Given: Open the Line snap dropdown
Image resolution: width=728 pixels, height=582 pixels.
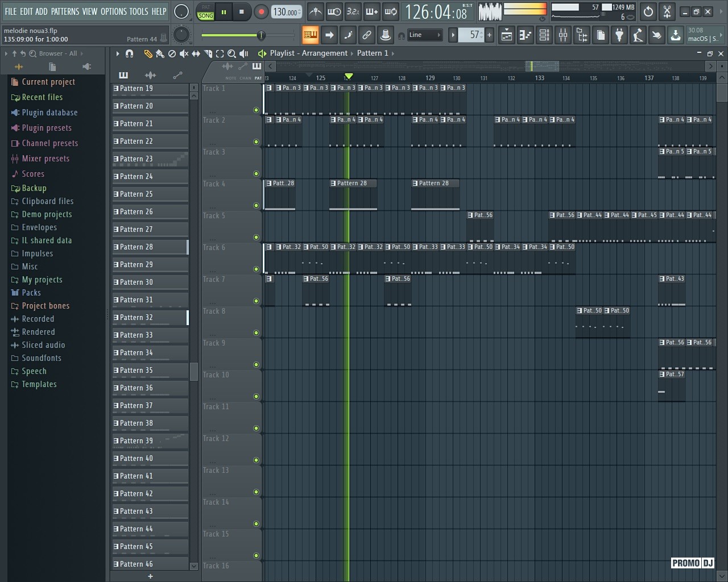Looking at the screenshot, I should pos(425,35).
